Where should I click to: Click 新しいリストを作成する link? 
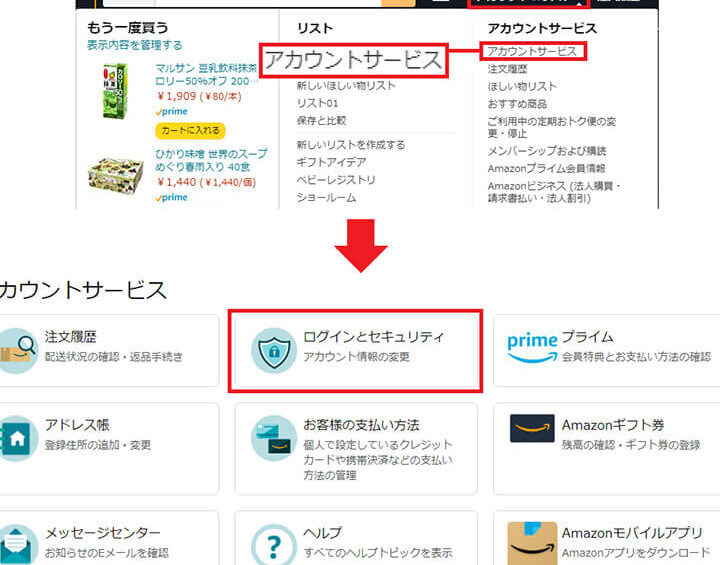351,145
